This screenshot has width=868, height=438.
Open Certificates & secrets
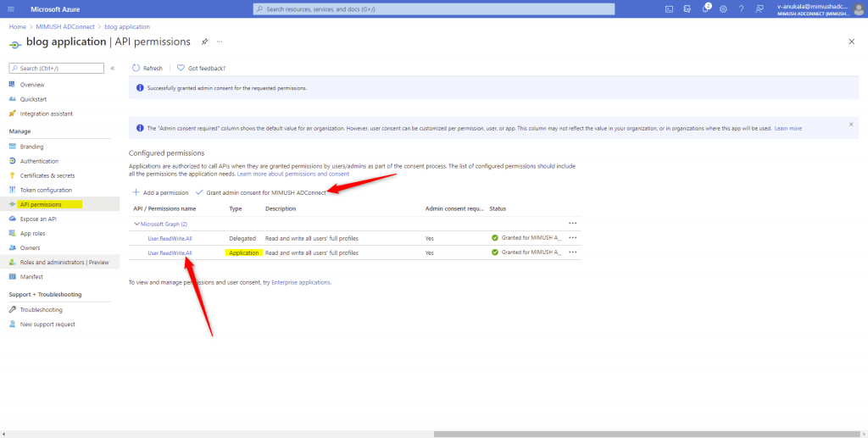tap(47, 175)
